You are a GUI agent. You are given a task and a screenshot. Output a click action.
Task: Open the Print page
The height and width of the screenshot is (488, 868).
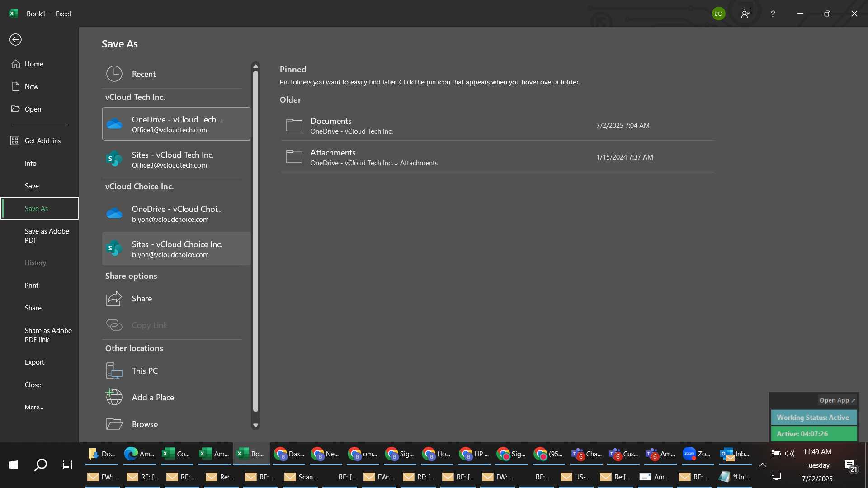click(39, 286)
